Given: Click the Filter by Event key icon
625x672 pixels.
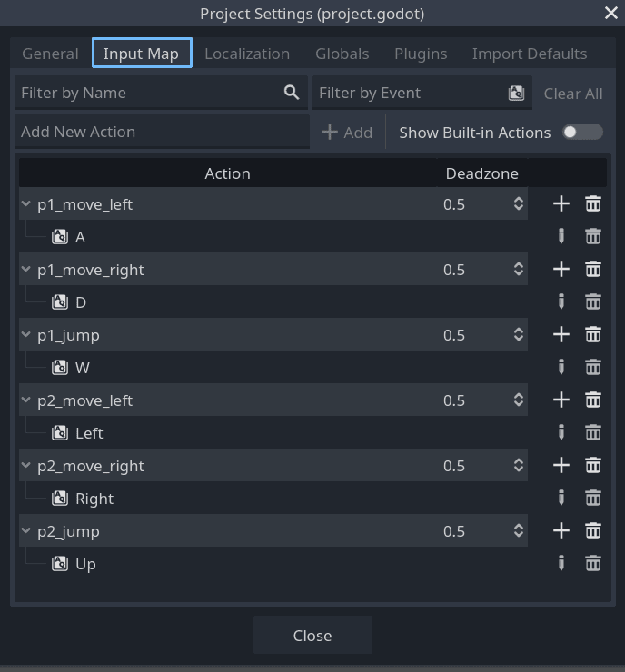Looking at the screenshot, I should pyautogui.click(x=516, y=93).
